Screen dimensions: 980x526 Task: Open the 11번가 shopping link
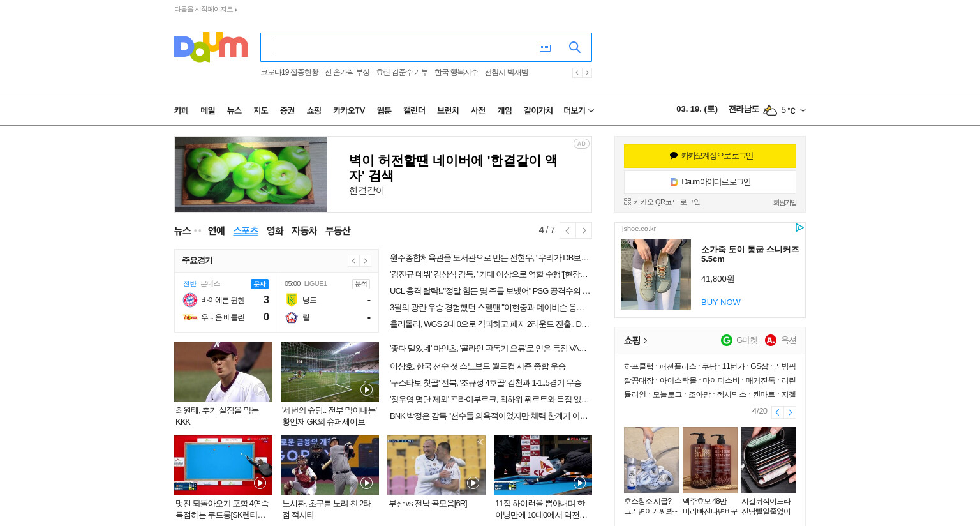(733, 367)
